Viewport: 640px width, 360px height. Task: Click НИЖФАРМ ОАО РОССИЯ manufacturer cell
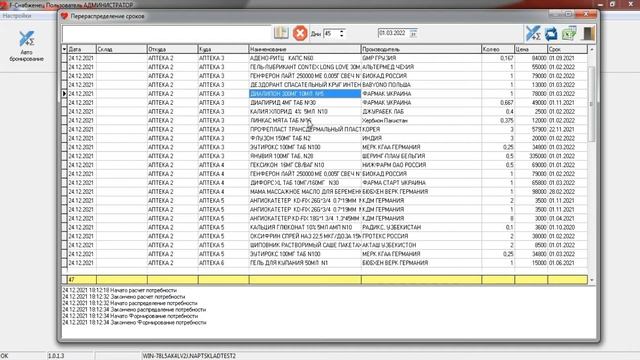click(x=421, y=165)
